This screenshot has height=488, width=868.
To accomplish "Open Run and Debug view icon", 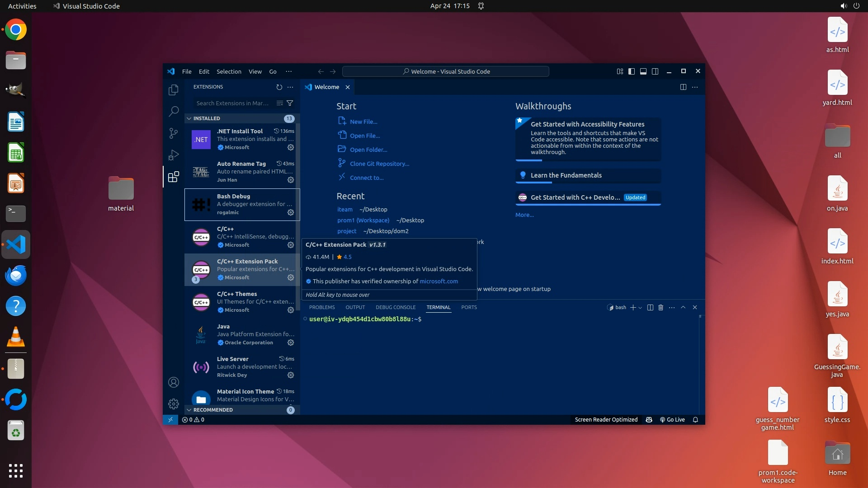I will click(174, 155).
